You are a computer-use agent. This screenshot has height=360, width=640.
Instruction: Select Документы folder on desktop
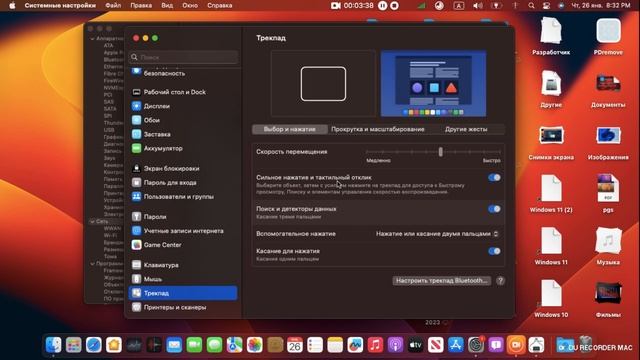click(608, 90)
